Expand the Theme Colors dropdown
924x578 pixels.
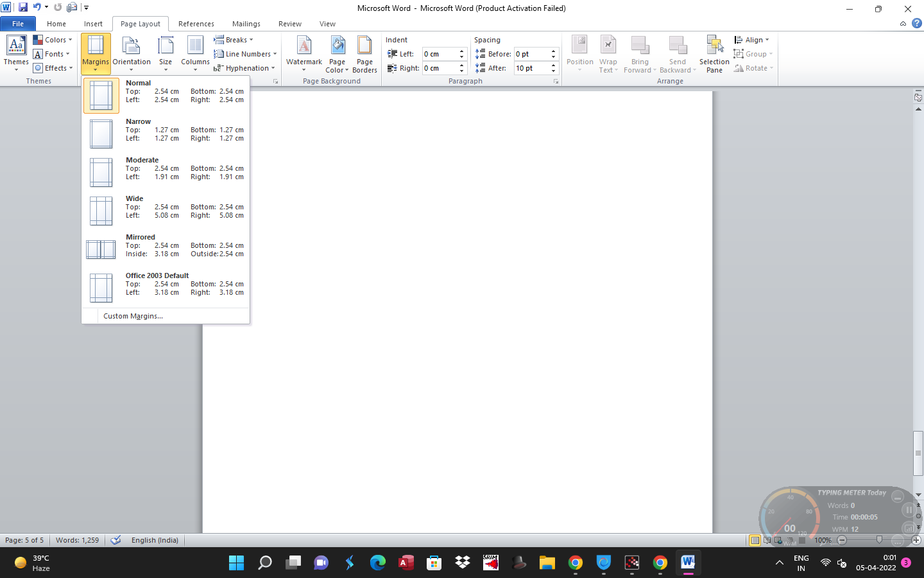[53, 40]
